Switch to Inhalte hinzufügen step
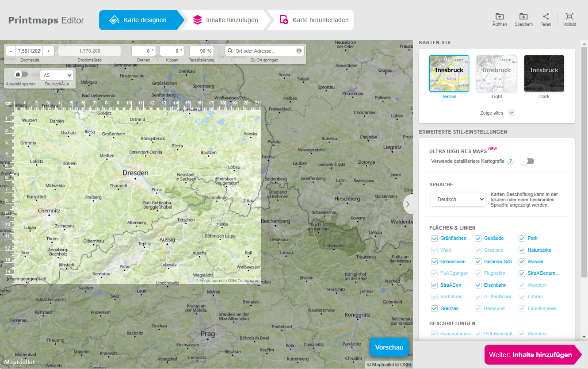The height and width of the screenshot is (369, 588). [225, 20]
